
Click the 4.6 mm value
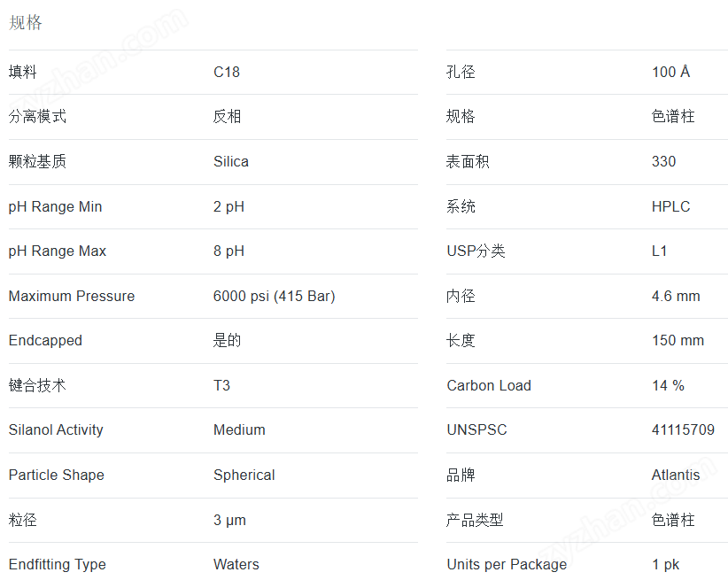coord(676,296)
